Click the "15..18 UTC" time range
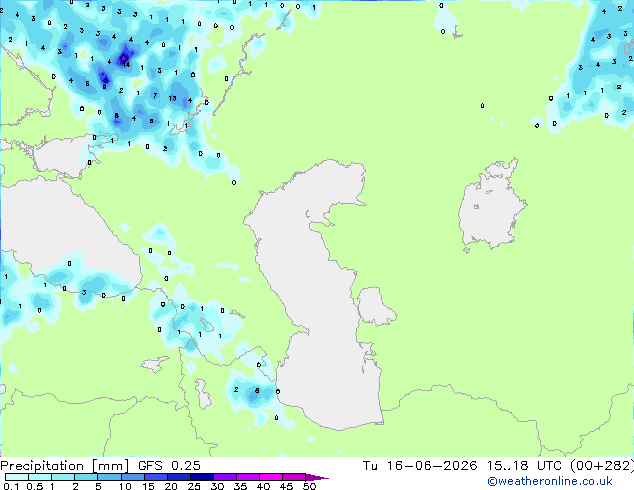634x490 pixels. [x=524, y=466]
